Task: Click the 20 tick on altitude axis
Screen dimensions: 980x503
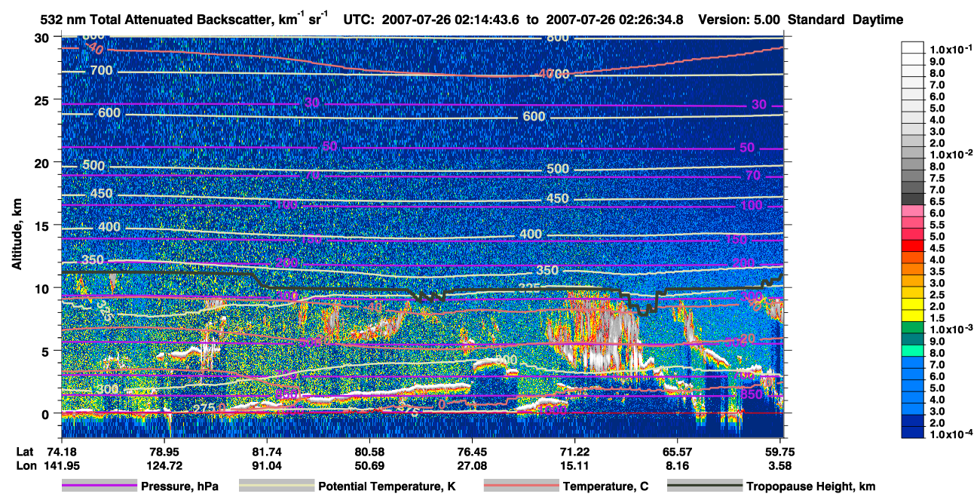Action: (x=43, y=163)
